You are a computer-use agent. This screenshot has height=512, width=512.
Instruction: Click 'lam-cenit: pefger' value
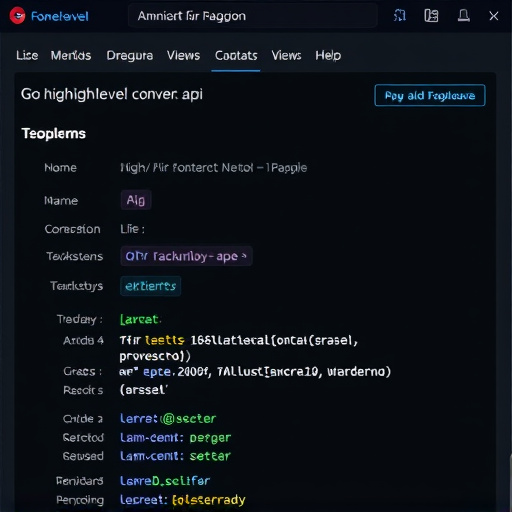(x=175, y=438)
